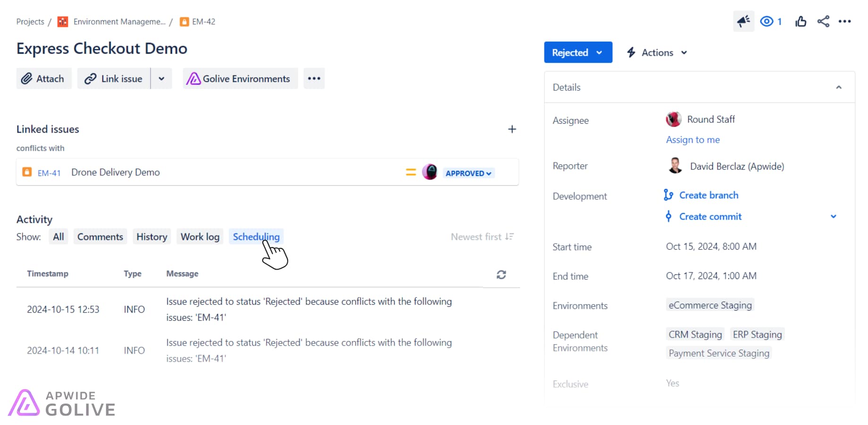Share the issue via the share icon

coord(824,21)
